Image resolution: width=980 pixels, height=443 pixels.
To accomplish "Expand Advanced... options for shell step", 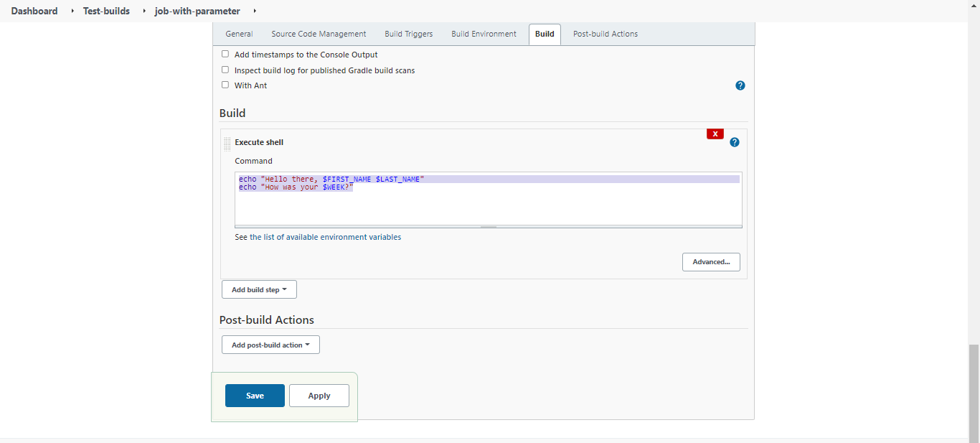I will click(711, 262).
